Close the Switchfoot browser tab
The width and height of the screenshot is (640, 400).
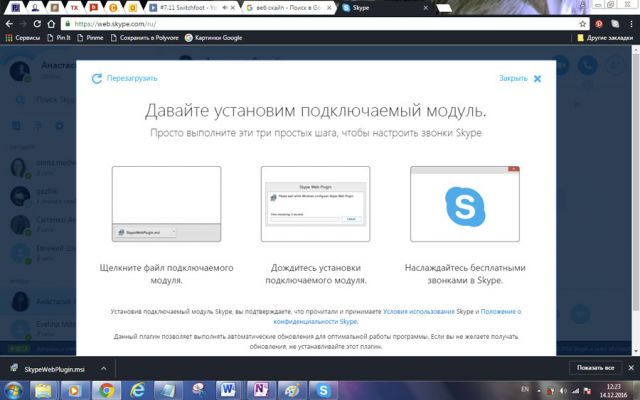233,8
